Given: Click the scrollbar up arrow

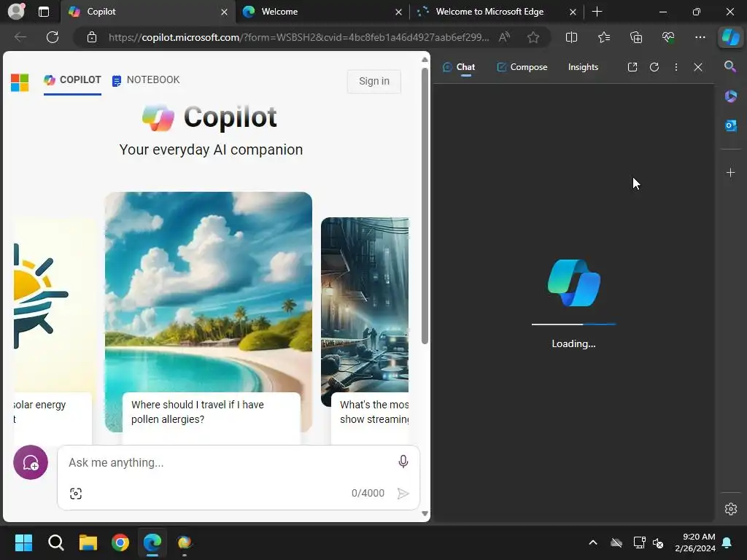Looking at the screenshot, I should 425,60.
